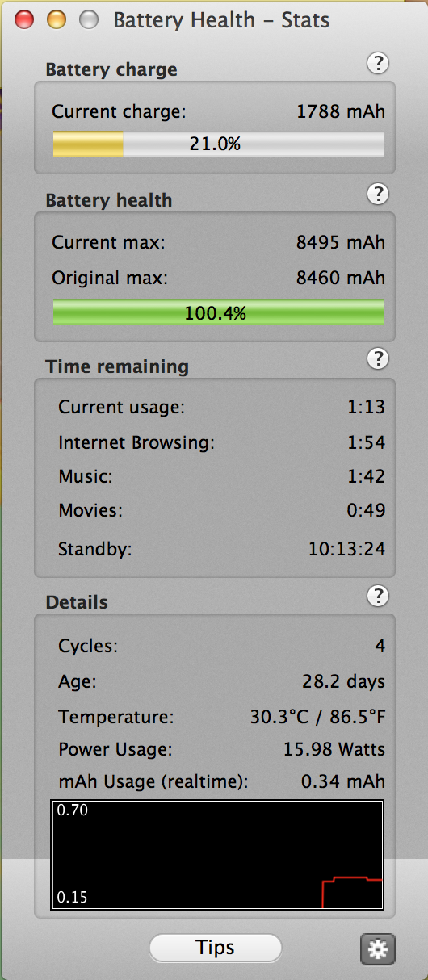This screenshot has height=980, width=428.
Task: Open help for Battery health section
Action: (x=378, y=195)
